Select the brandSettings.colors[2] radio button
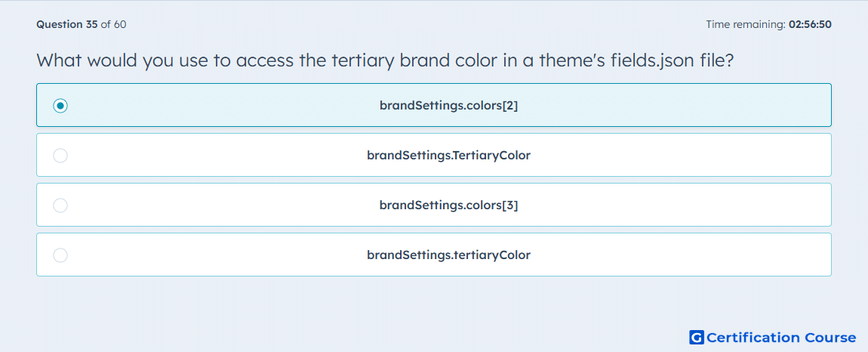Viewport: 868px width, 352px height. tap(60, 105)
